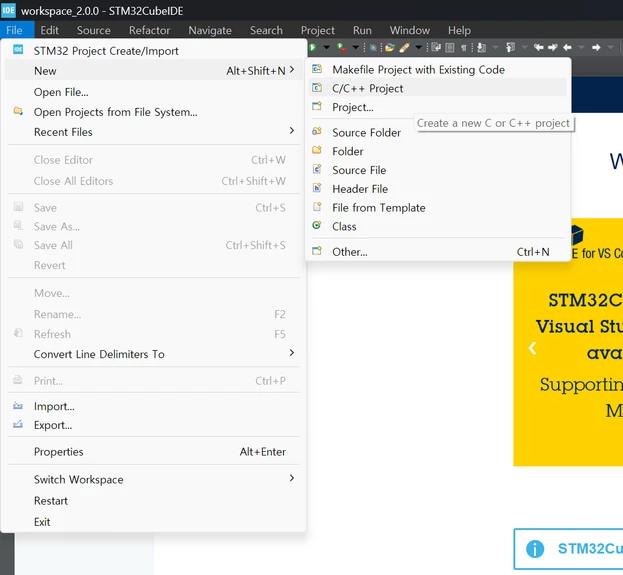The width and height of the screenshot is (623, 575).
Task: Click the Class icon in New submenu
Action: point(317,226)
